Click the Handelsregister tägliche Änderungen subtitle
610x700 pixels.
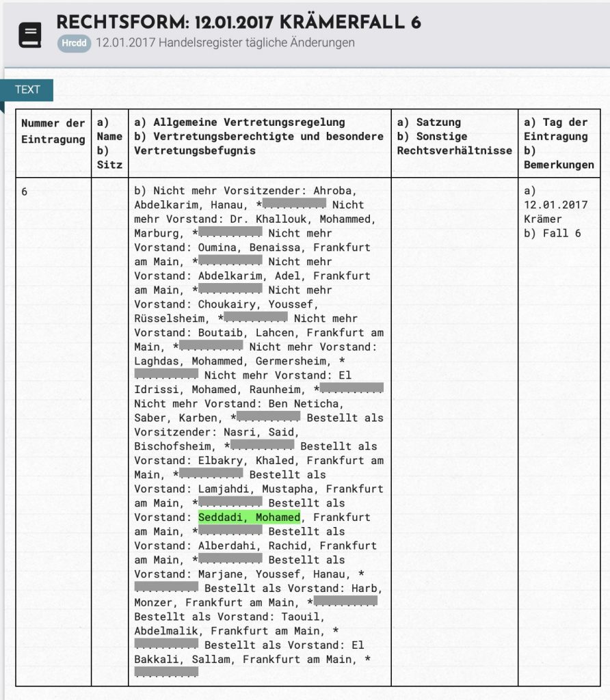[225, 43]
